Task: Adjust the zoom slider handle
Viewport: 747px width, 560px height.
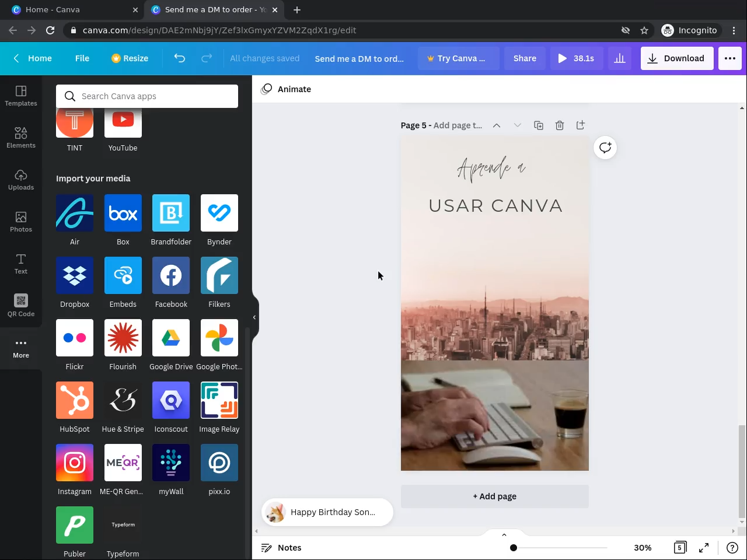Action: point(514,548)
